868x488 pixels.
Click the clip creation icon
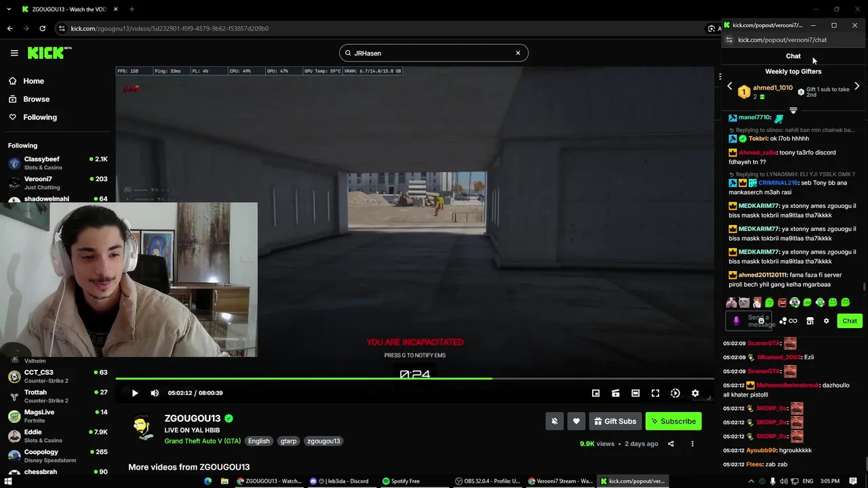coord(616,393)
